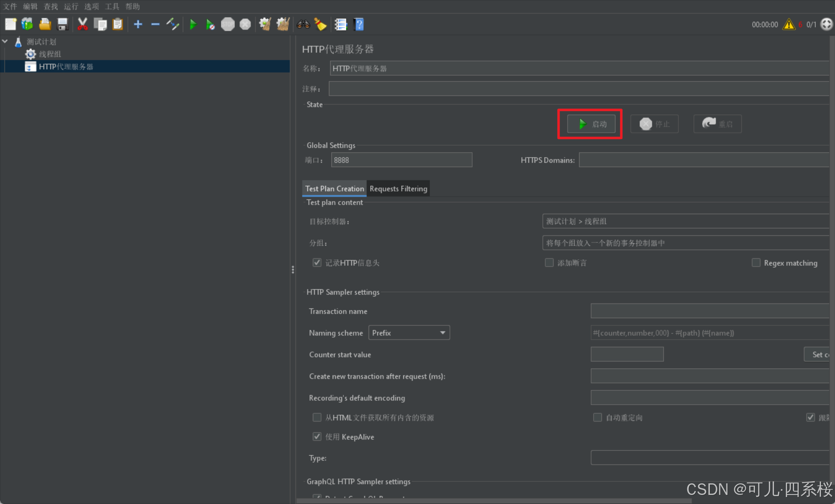The width and height of the screenshot is (835, 504).
Task: Open the 运行 menu
Action: coord(71,6)
